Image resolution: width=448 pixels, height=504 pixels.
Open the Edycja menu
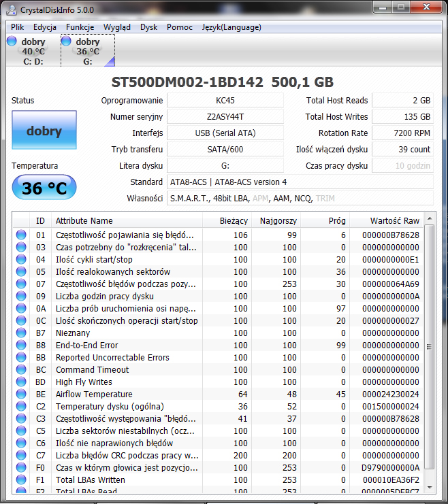click(45, 27)
